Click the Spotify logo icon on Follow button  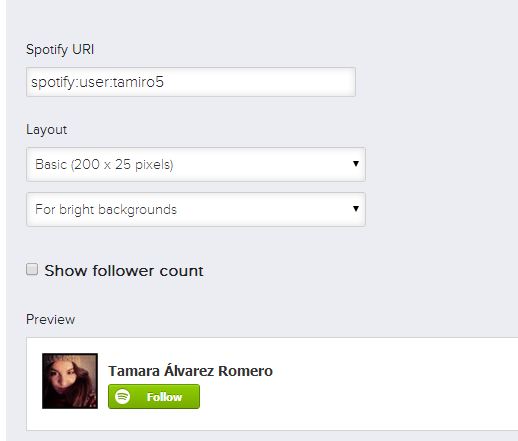pos(122,397)
